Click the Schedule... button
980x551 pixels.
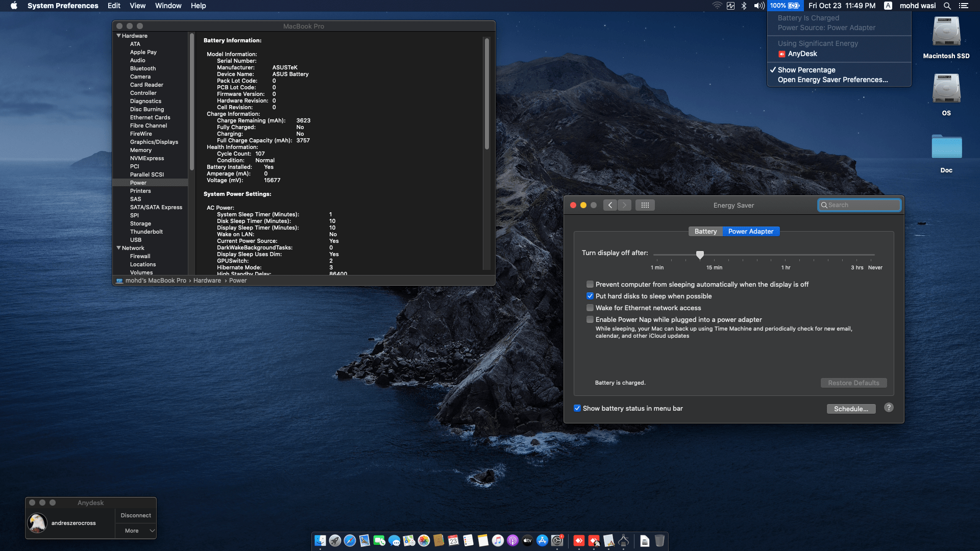851,409
